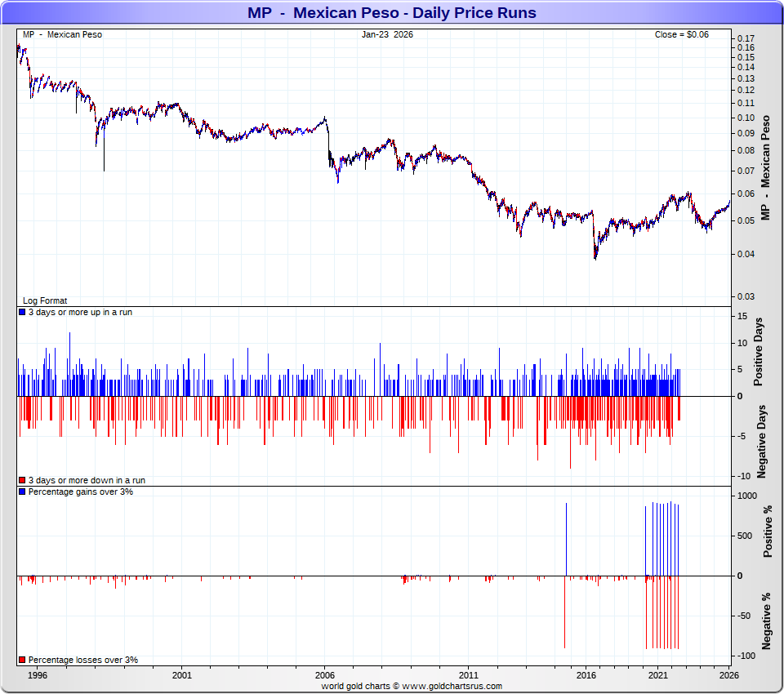Click the red legend square for 'Percentage losses over 3%'
This screenshot has width=784, height=694.
tap(22, 660)
